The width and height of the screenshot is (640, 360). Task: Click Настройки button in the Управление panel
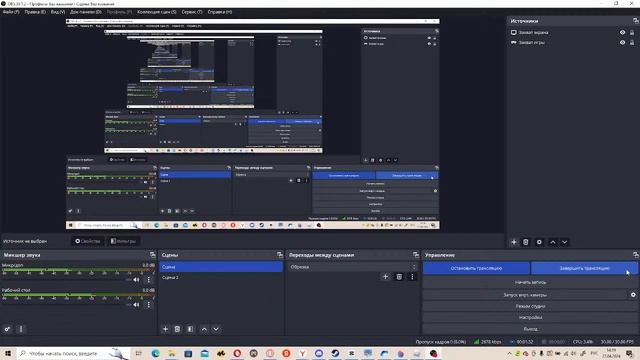pyautogui.click(x=531, y=318)
